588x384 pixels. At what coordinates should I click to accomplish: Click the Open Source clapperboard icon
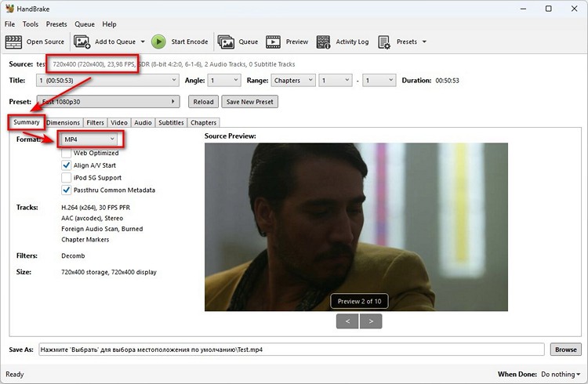pyautogui.click(x=13, y=42)
